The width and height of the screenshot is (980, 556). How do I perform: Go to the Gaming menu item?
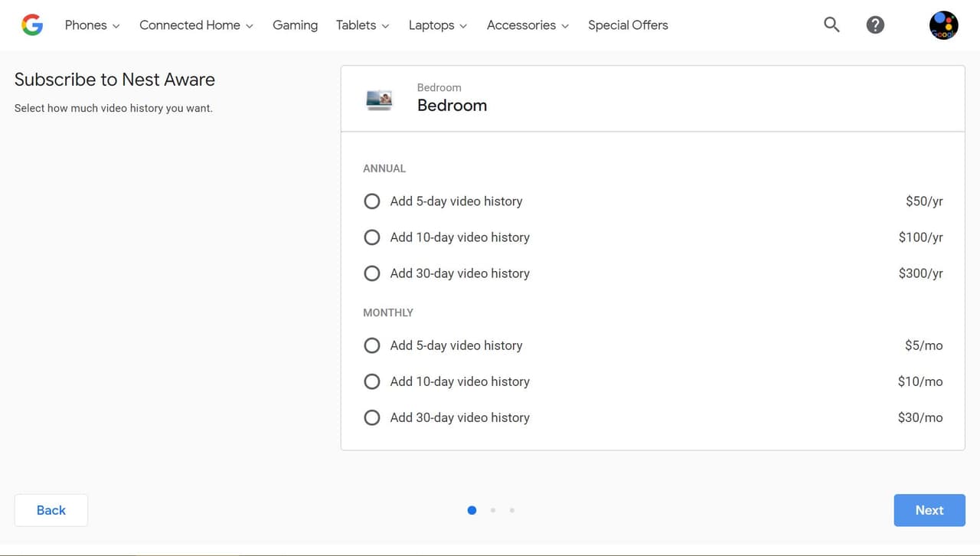[295, 25]
